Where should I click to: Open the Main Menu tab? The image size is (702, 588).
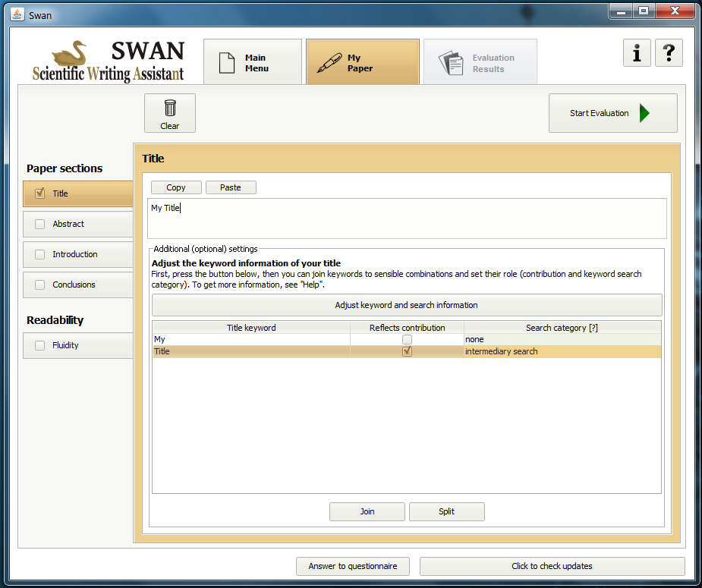pos(253,62)
